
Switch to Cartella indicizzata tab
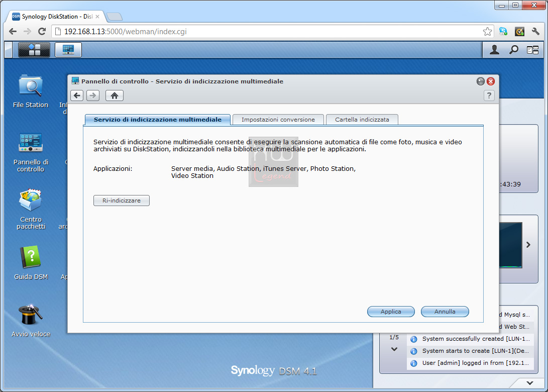[x=362, y=120]
